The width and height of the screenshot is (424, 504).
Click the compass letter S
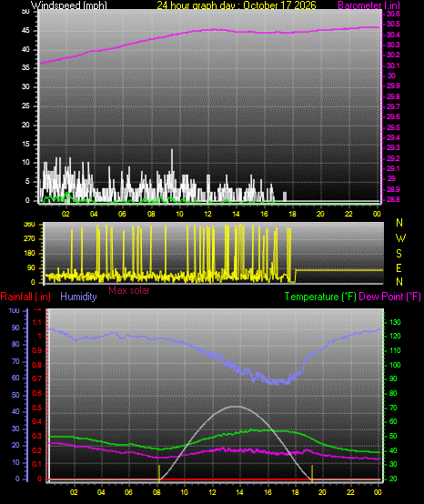click(x=399, y=254)
